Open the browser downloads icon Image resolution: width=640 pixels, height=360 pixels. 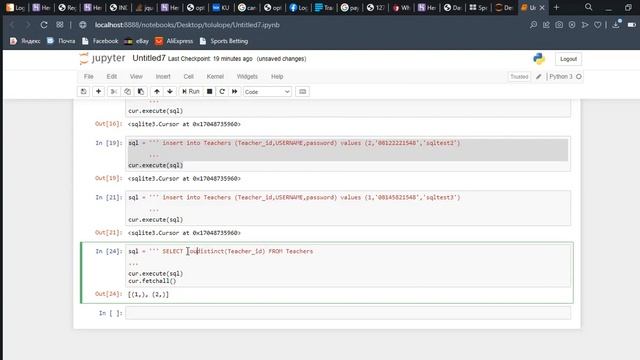pyautogui.click(x=616, y=25)
